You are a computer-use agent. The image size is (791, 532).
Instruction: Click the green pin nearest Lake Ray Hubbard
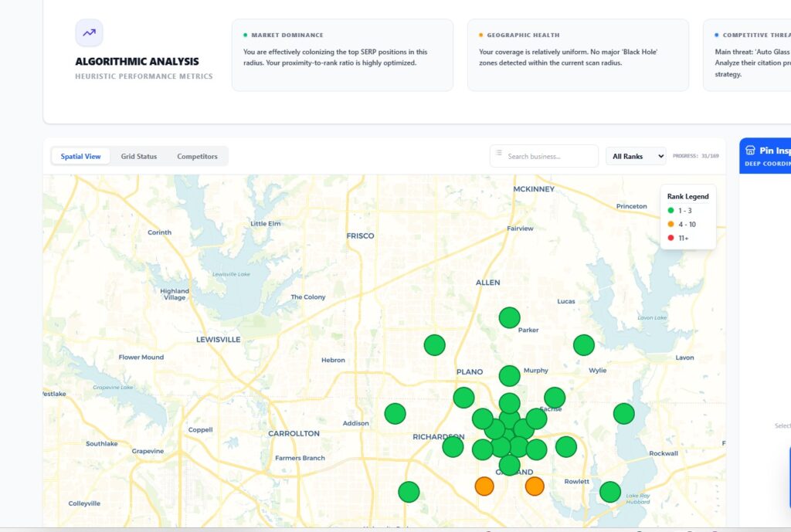coord(610,492)
